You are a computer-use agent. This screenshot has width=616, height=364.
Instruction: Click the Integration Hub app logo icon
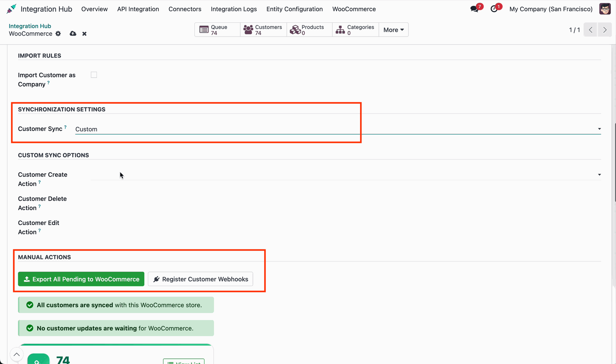[11, 9]
